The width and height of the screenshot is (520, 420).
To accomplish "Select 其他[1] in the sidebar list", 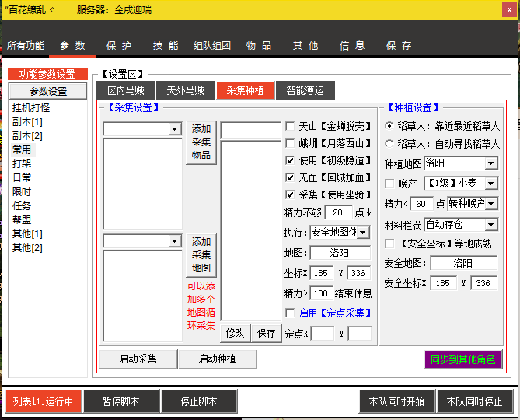I will (27, 234).
